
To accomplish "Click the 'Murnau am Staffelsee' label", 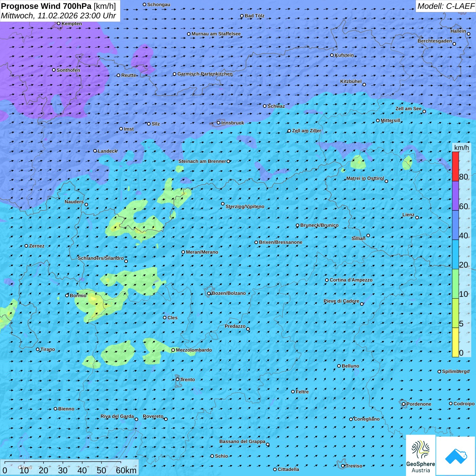I will (x=216, y=34).
